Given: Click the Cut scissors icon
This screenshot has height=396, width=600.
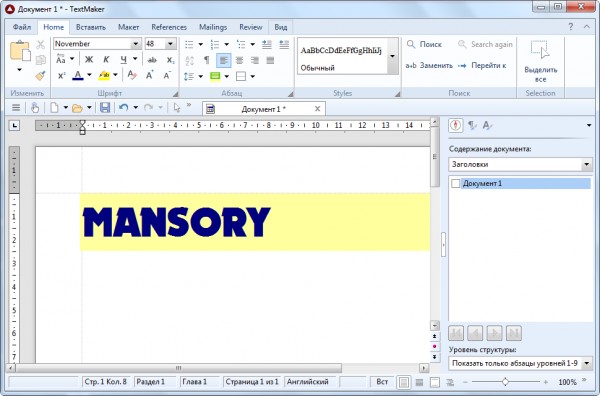Looking at the screenshot, I should click(x=41, y=44).
